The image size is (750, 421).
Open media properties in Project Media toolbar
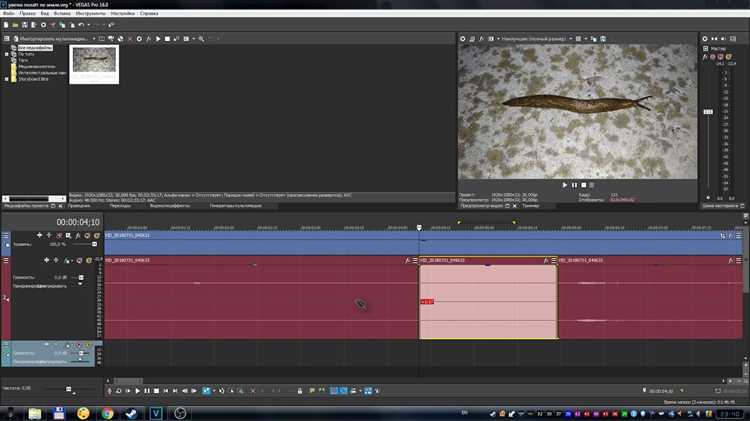coord(139,39)
